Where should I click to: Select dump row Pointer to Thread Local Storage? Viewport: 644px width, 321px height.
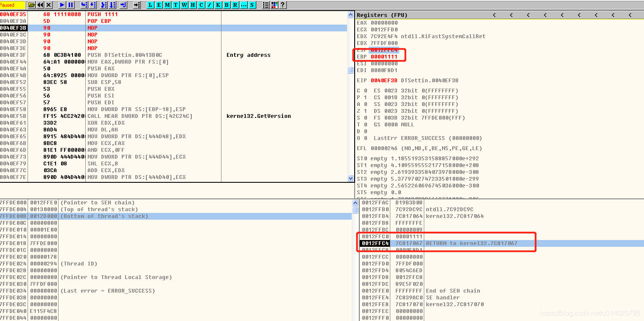click(176, 277)
